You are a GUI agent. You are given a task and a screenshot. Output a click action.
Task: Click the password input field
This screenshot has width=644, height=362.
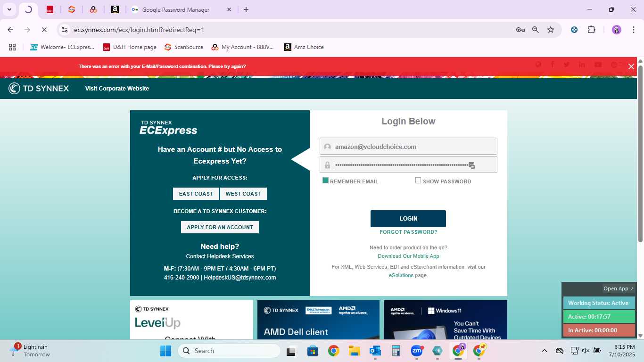408,165
